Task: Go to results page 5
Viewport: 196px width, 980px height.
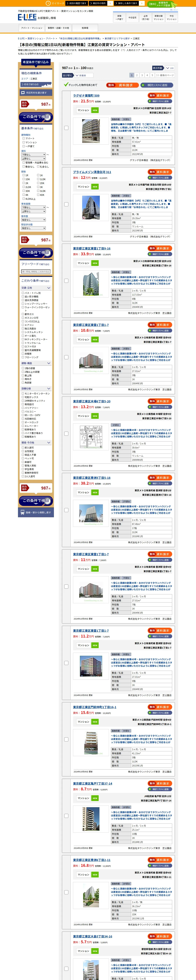Action: [152, 75]
